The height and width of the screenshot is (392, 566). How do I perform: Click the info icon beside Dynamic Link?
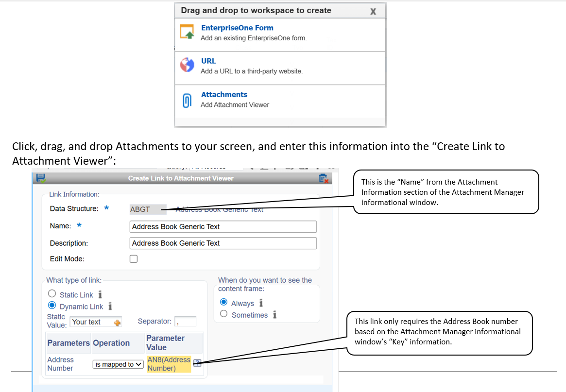point(110,306)
